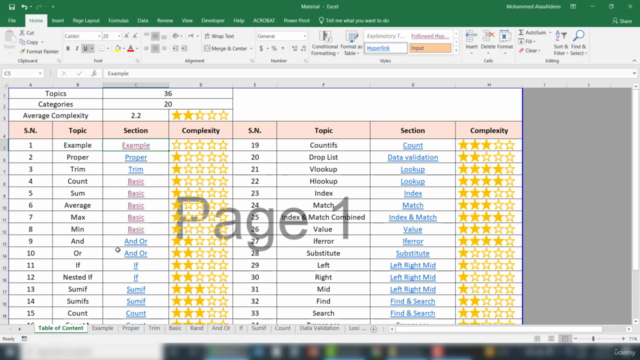
Task: Undo the last action
Action: coord(24,7)
